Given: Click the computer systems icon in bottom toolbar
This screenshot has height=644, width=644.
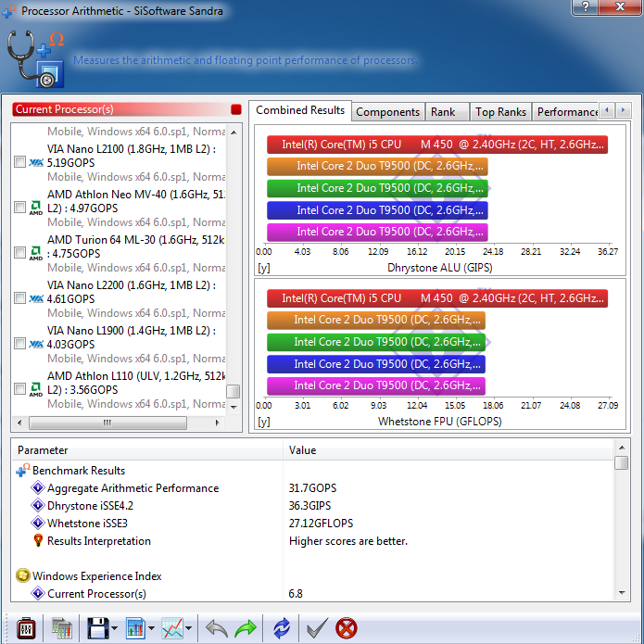Looking at the screenshot, I should point(62,628).
